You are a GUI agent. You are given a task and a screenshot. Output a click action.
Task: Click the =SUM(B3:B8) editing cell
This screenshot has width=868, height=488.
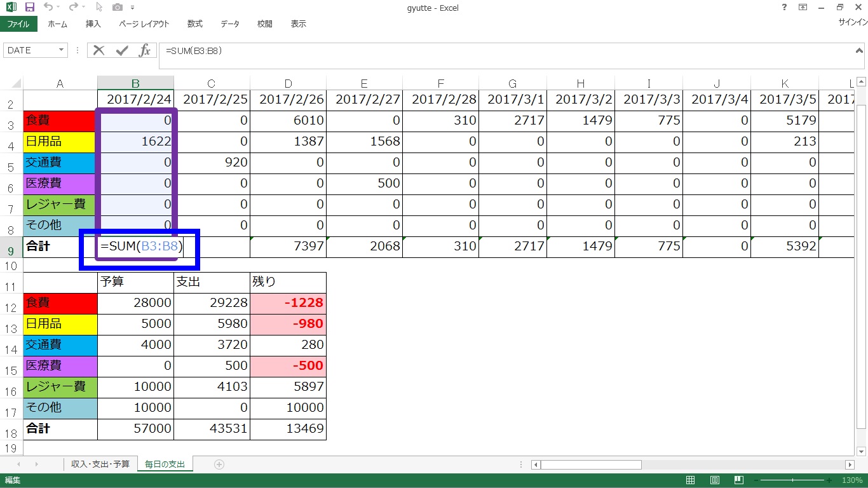pos(142,247)
